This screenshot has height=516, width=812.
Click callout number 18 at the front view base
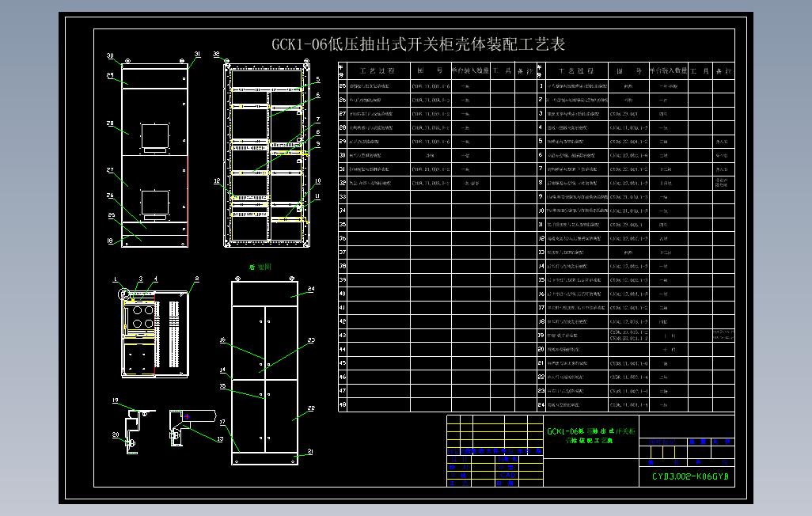click(x=110, y=241)
